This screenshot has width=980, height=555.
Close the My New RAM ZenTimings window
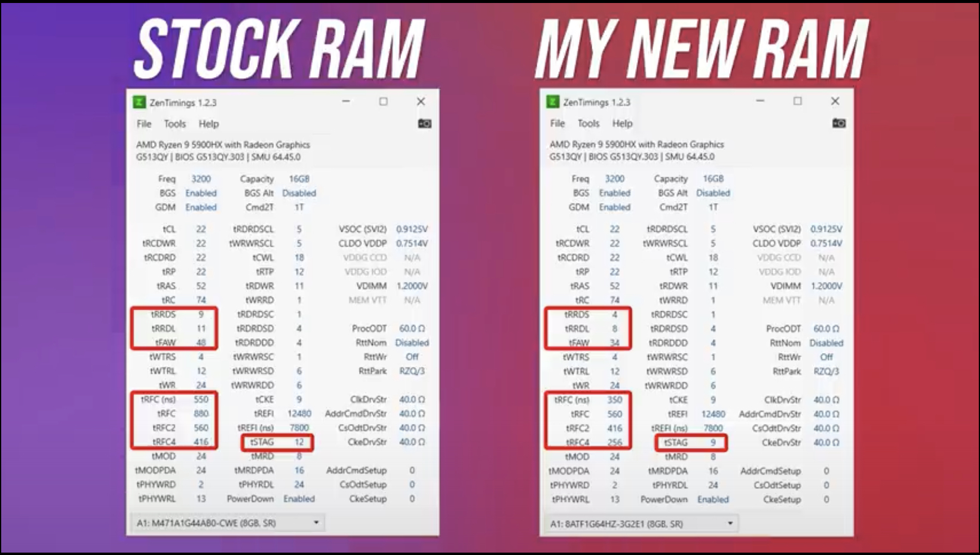835,101
